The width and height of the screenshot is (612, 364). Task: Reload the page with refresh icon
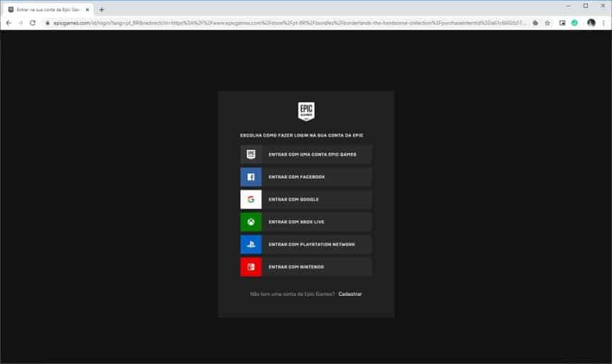pos(33,23)
